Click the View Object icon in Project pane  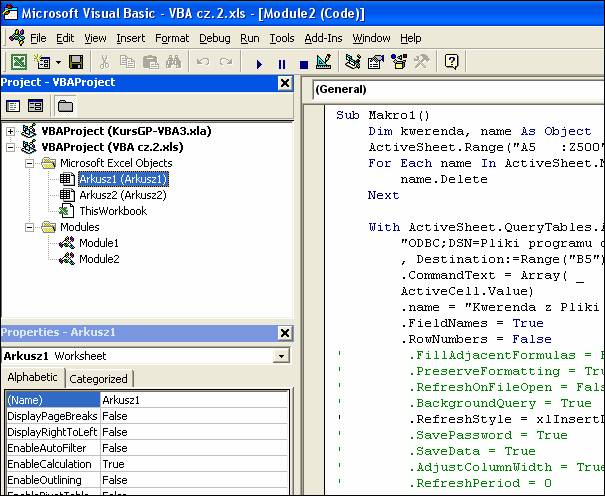35,106
